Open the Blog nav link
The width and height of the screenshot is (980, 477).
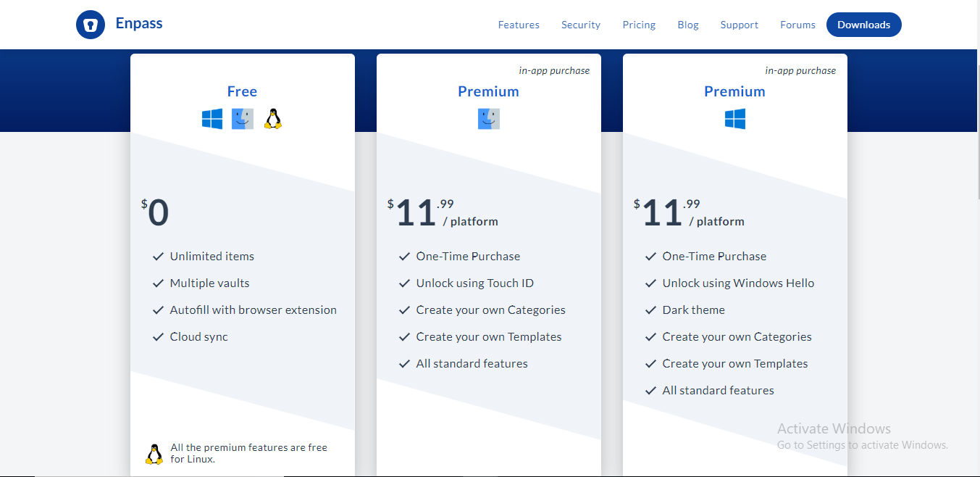coord(688,25)
